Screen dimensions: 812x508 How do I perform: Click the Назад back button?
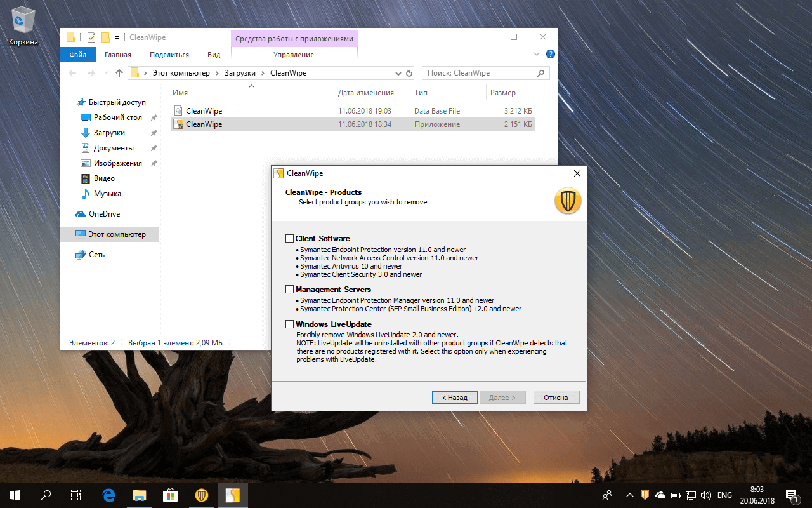pyautogui.click(x=454, y=398)
